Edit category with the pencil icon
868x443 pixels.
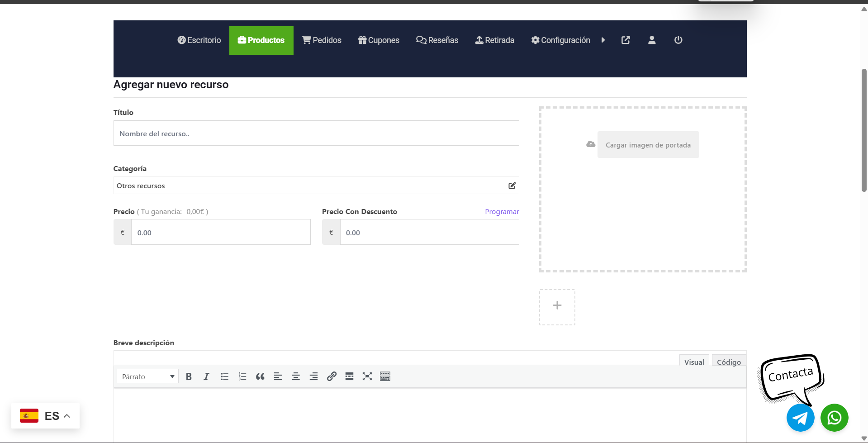[512, 186]
